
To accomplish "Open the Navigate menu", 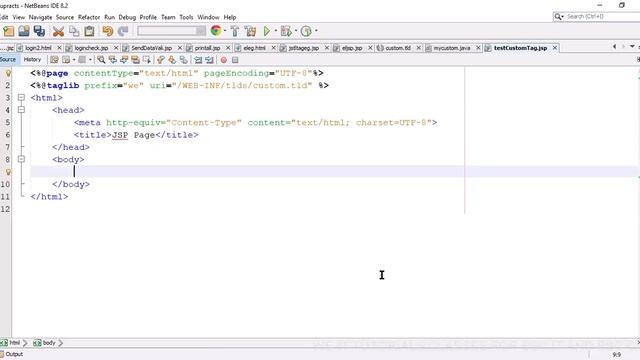I will pos(40,17).
